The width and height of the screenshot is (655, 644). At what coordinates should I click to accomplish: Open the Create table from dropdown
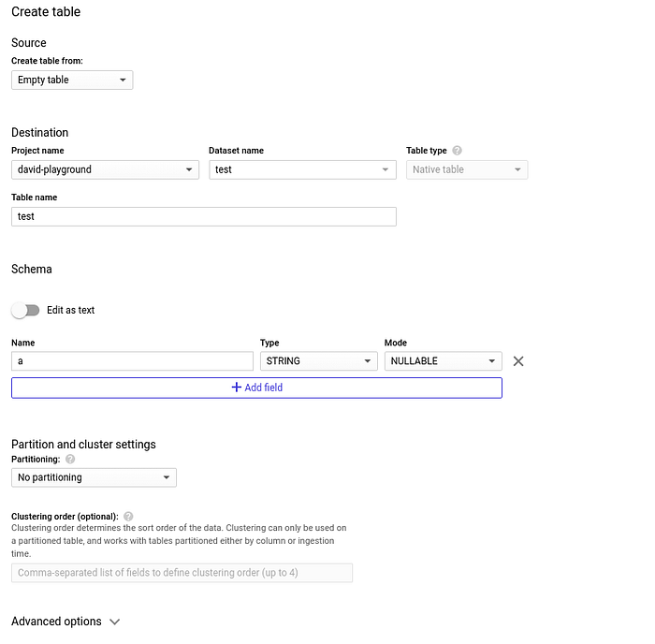coord(72,80)
